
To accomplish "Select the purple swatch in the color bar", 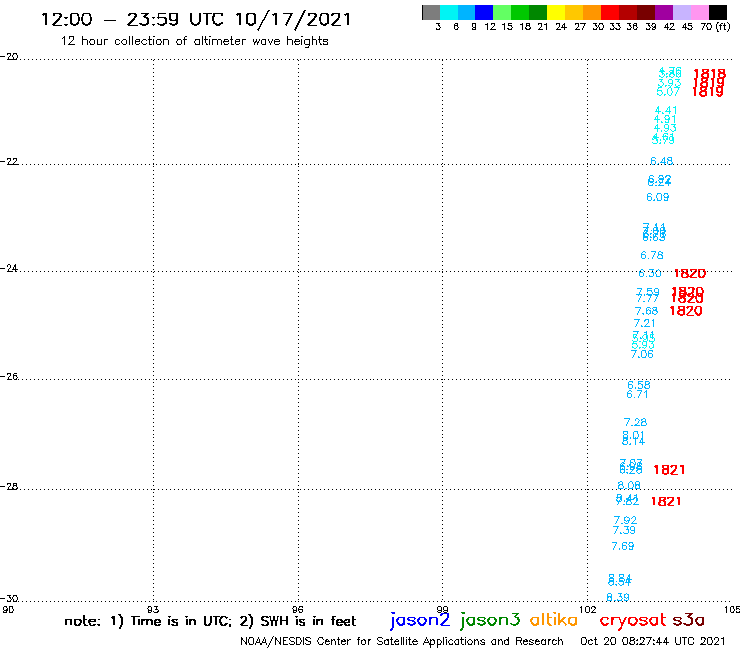I will tap(664, 12).
